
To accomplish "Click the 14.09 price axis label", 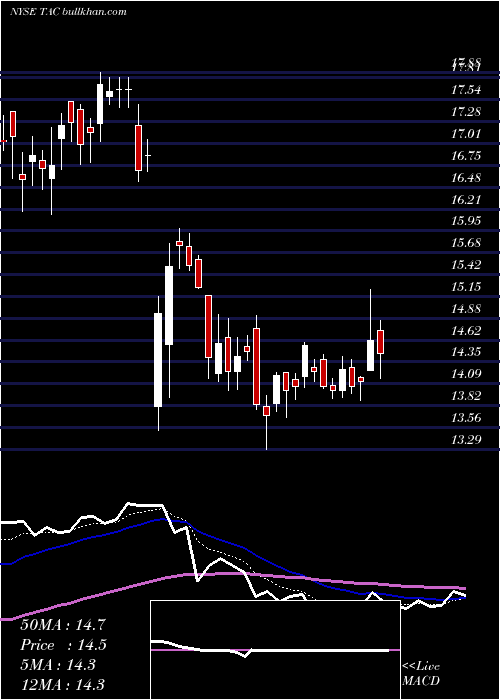I will (x=466, y=374).
